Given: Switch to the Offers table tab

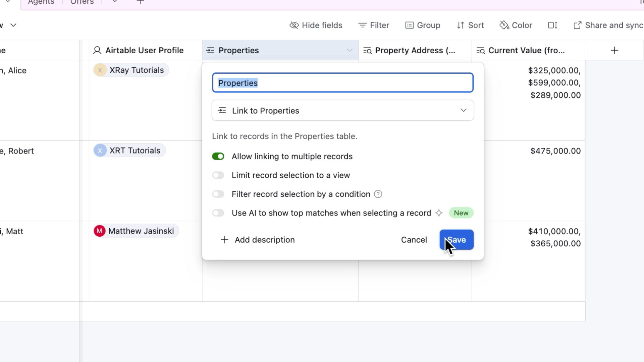Looking at the screenshot, I should pos(82,3).
